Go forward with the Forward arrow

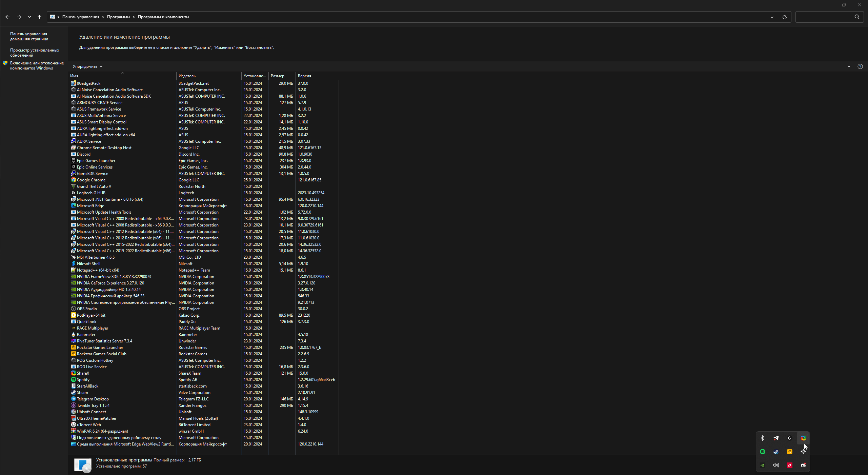[x=19, y=17]
